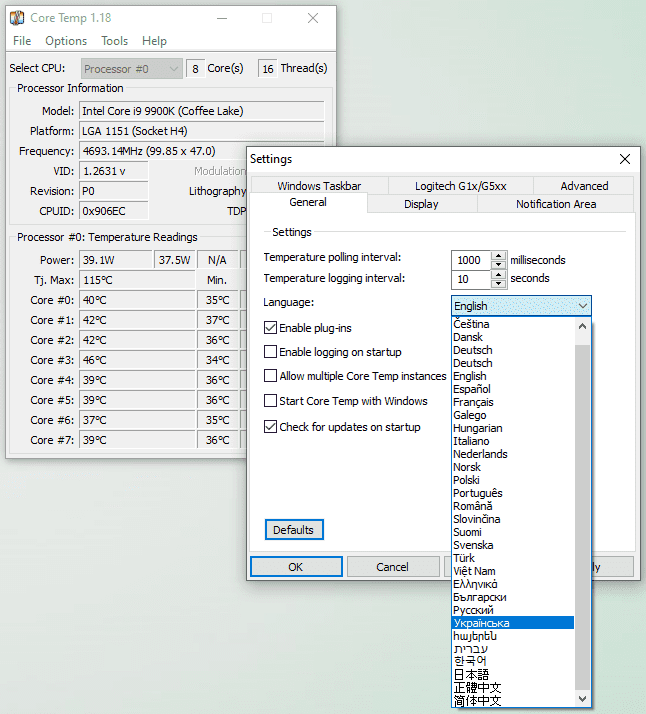Click the logging interval field showing 10
646x714 pixels.
pyautogui.click(x=471, y=279)
